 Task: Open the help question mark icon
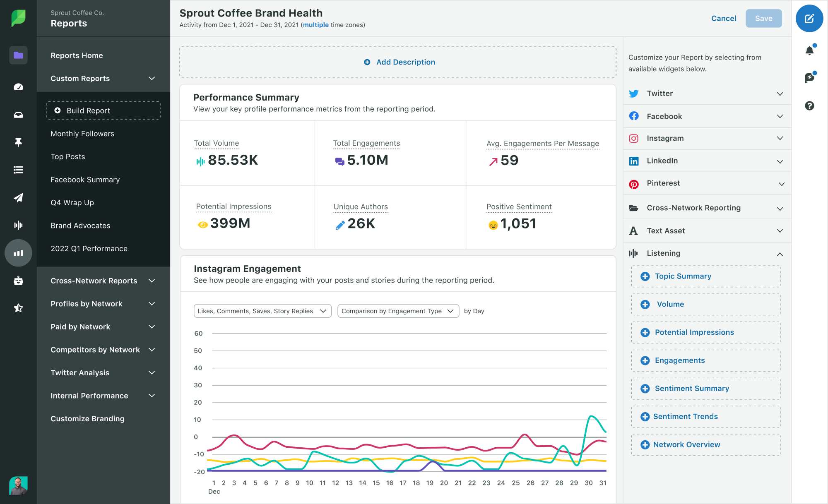point(809,106)
